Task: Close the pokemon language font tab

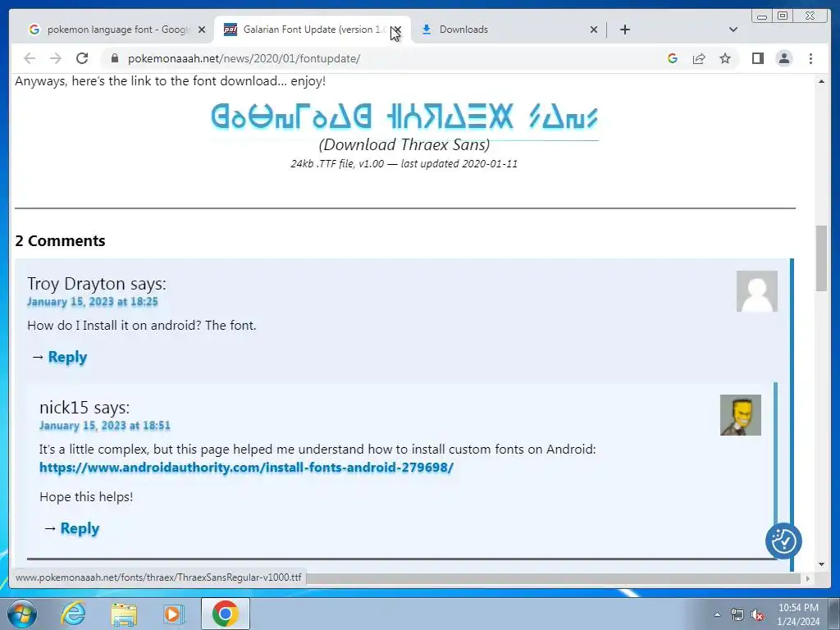Action: (202, 30)
